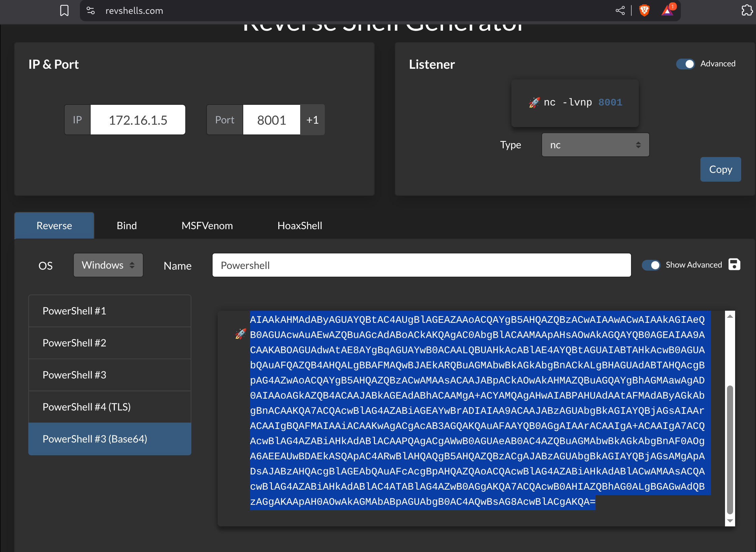Click into the Name search field
The image size is (756, 552).
pos(421,265)
